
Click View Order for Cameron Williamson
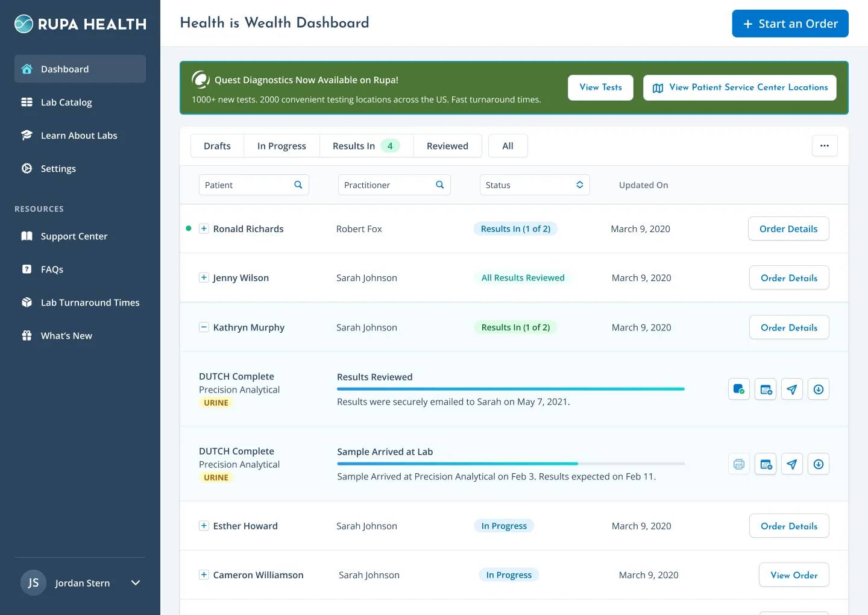click(794, 575)
